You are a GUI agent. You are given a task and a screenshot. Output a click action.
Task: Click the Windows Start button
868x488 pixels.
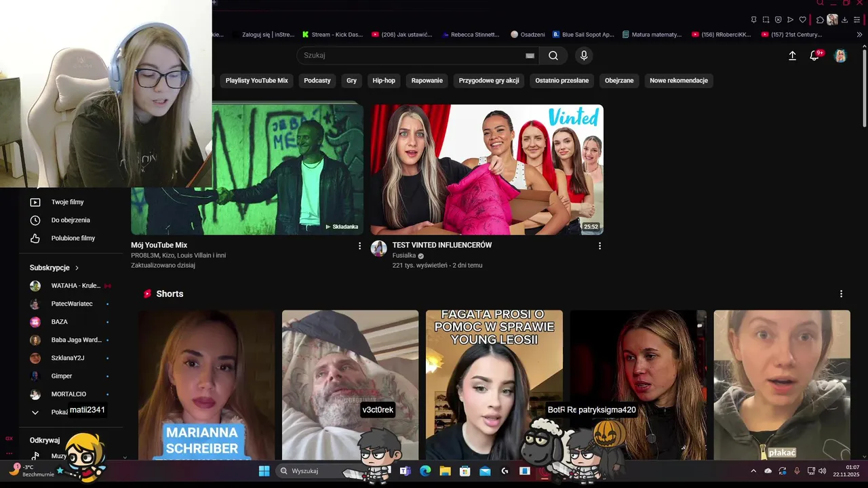point(264,471)
